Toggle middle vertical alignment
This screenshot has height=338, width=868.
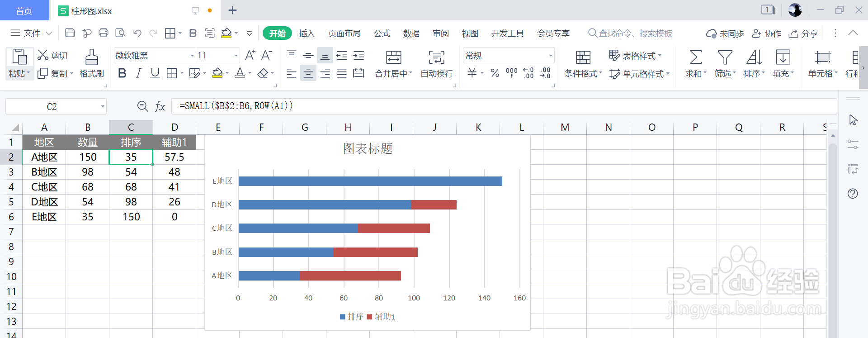pyautogui.click(x=308, y=55)
